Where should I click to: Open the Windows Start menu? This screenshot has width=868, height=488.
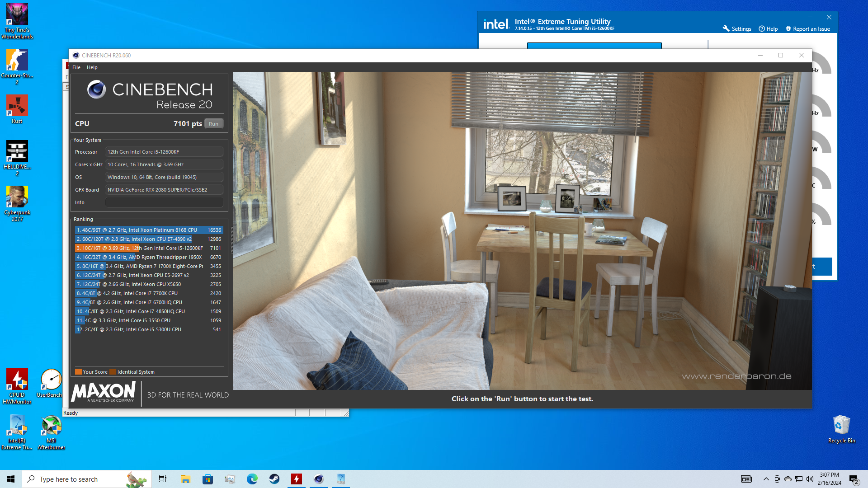coord(11,479)
